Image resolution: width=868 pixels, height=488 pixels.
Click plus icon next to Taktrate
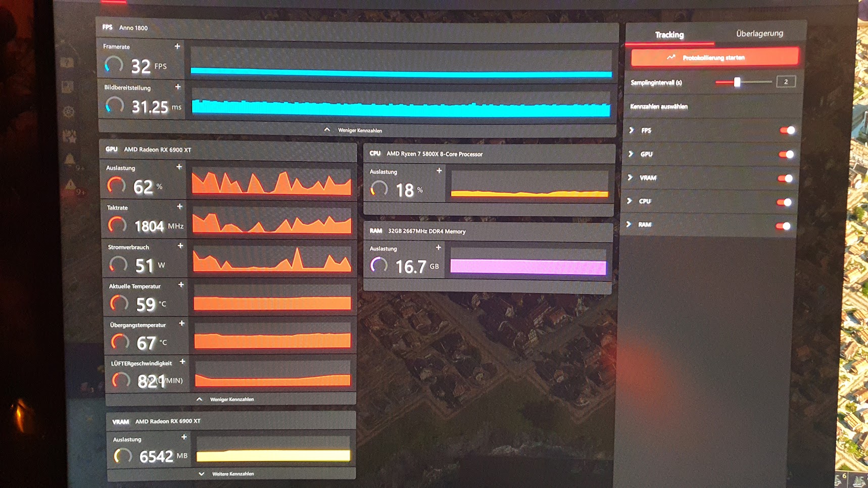point(179,207)
